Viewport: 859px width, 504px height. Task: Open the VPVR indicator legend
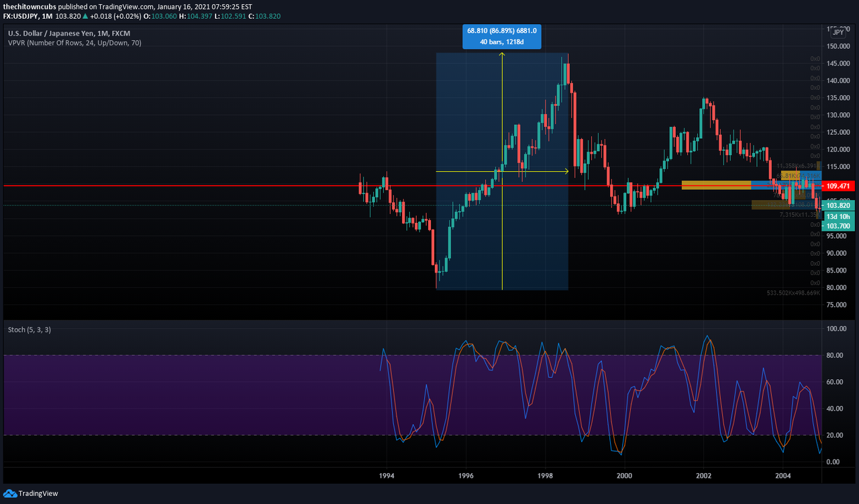pyautogui.click(x=74, y=43)
